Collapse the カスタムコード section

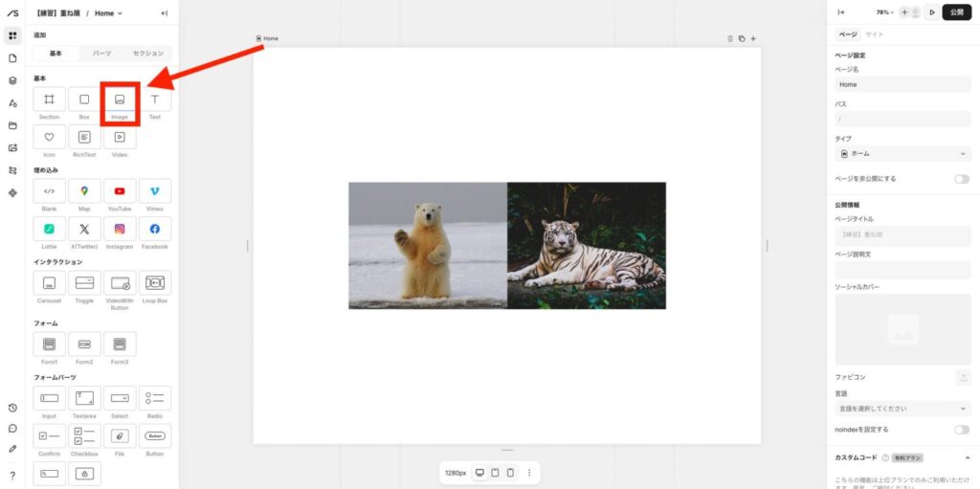[967, 457]
